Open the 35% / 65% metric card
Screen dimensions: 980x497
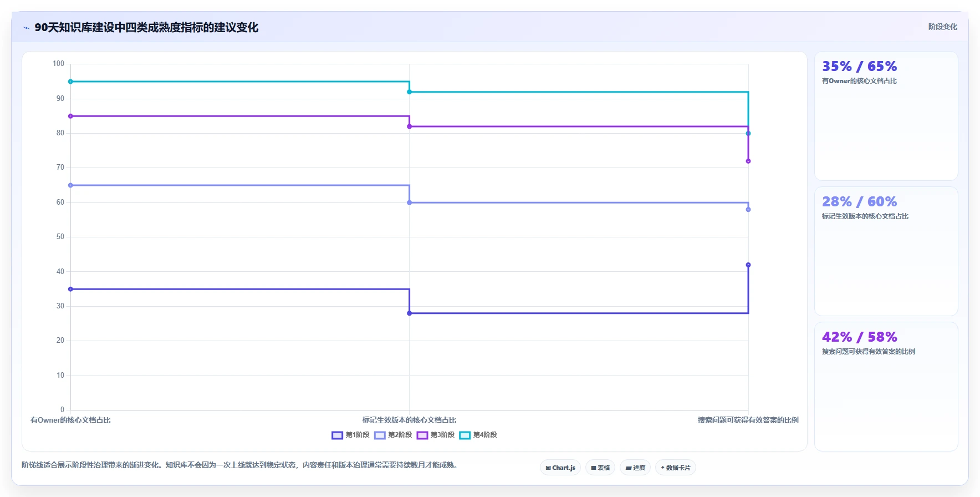pos(886,116)
